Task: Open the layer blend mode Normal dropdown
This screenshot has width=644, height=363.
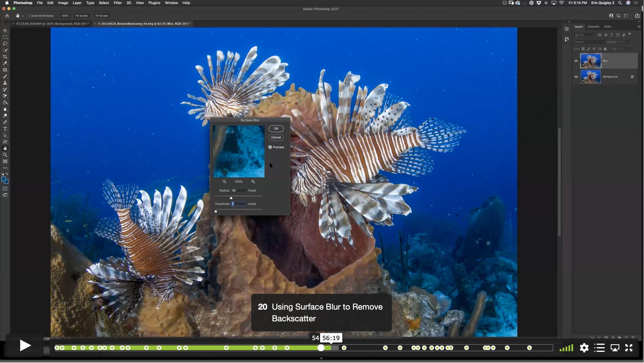Action: tap(589, 42)
